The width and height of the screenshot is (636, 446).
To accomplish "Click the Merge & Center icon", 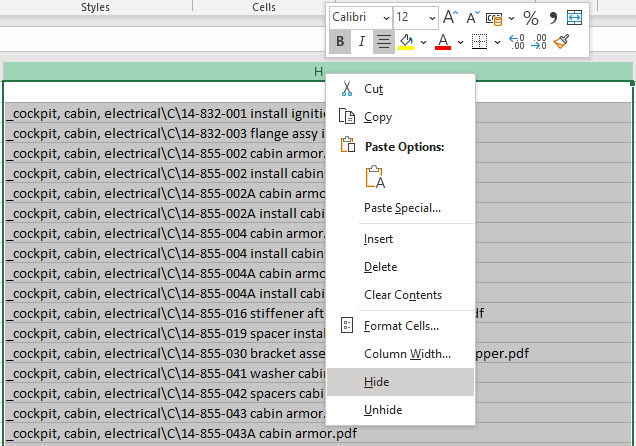I will [x=574, y=18].
